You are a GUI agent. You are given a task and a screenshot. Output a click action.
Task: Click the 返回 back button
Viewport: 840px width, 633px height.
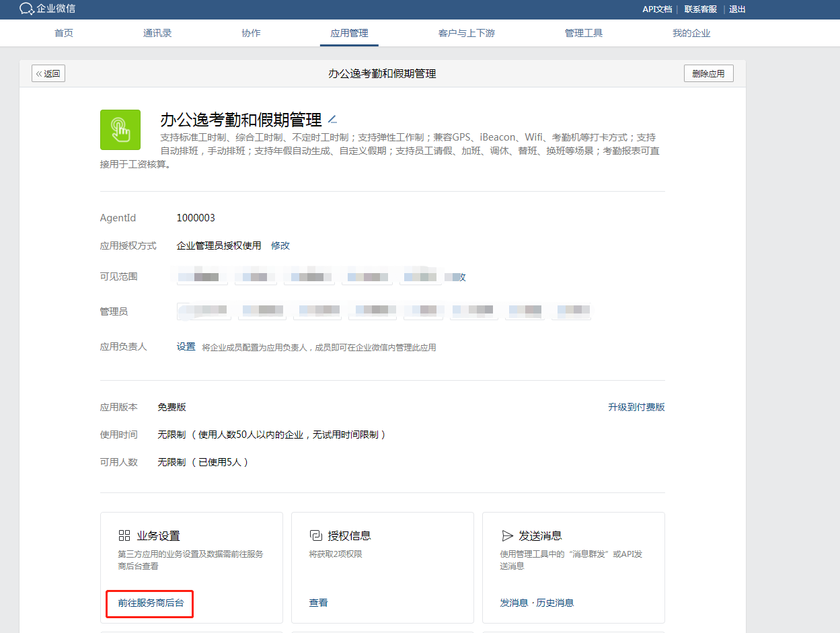pyautogui.click(x=48, y=73)
